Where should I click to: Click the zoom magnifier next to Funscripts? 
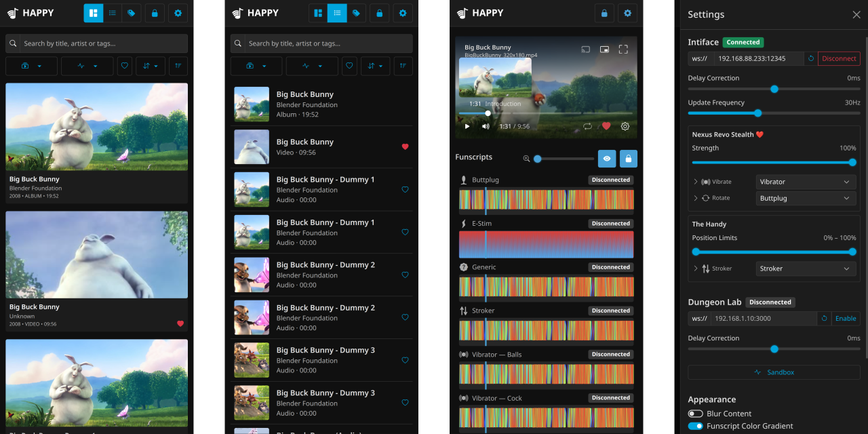(526, 159)
